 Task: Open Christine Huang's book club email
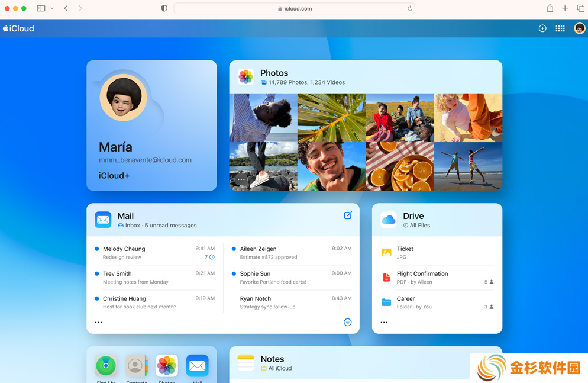155,302
